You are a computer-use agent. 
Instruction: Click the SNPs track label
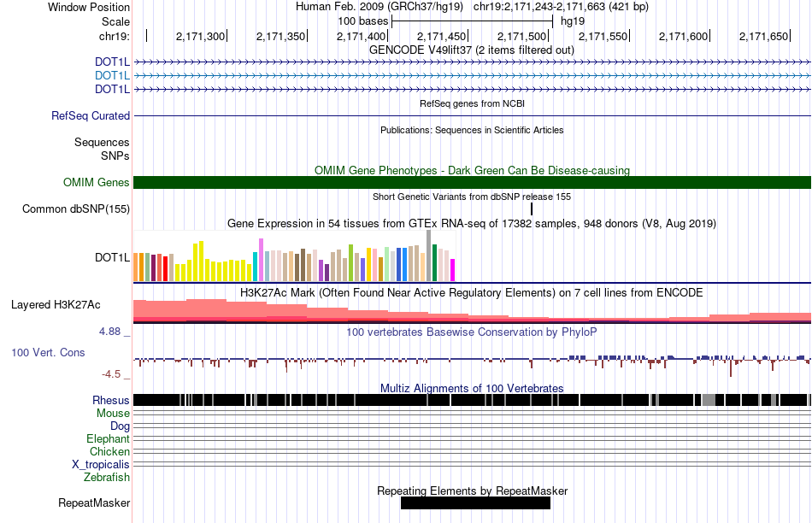pyautogui.click(x=115, y=156)
